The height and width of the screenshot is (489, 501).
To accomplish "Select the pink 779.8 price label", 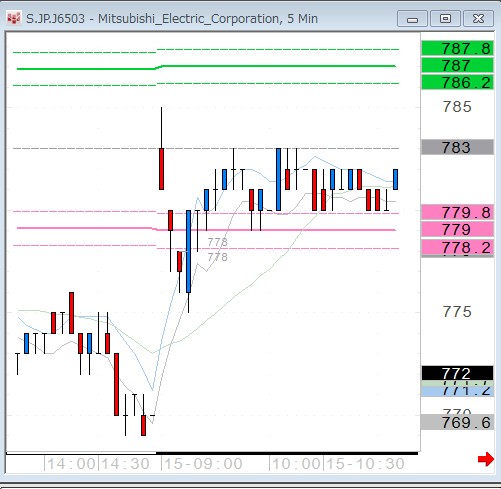I will click(x=457, y=212).
